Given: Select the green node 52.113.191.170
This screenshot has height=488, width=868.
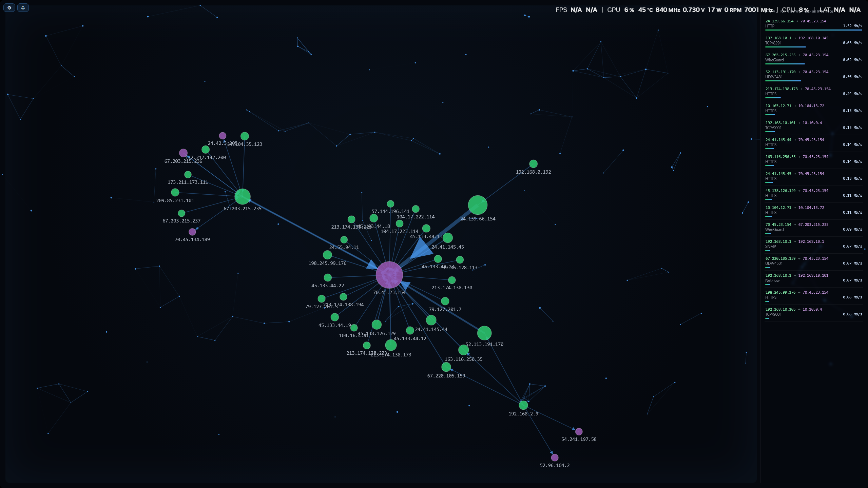Looking at the screenshot, I should 484,333.
